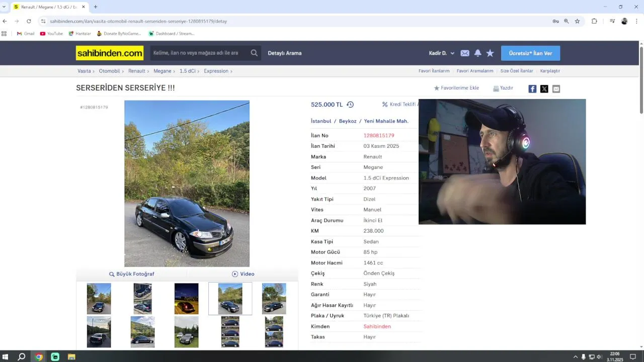Go to Megane breadcrumb
This screenshot has height=362, width=644.
[163, 71]
